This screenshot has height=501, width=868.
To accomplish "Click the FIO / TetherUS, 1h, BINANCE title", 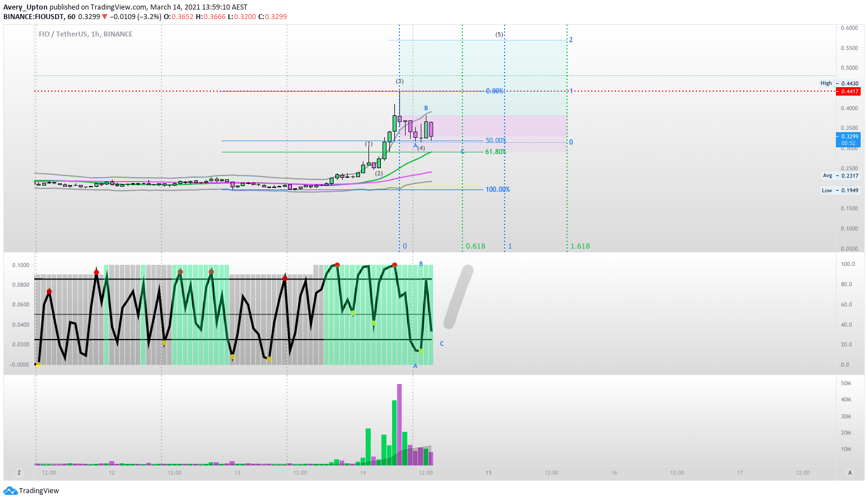I will pos(86,34).
